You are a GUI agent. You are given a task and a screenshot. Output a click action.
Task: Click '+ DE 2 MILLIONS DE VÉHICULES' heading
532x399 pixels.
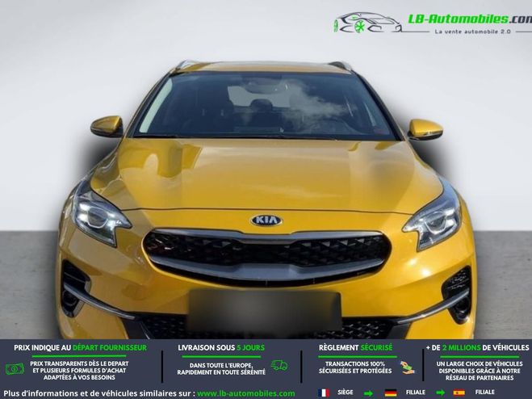477,348
